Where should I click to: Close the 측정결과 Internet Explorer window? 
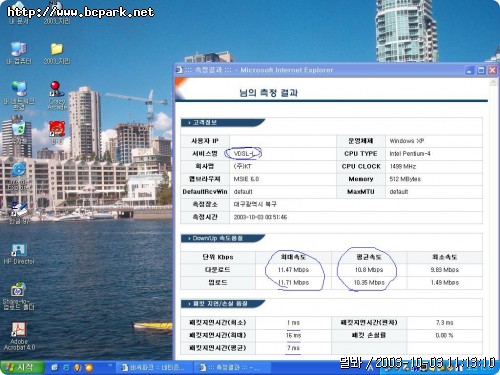tap(492, 70)
